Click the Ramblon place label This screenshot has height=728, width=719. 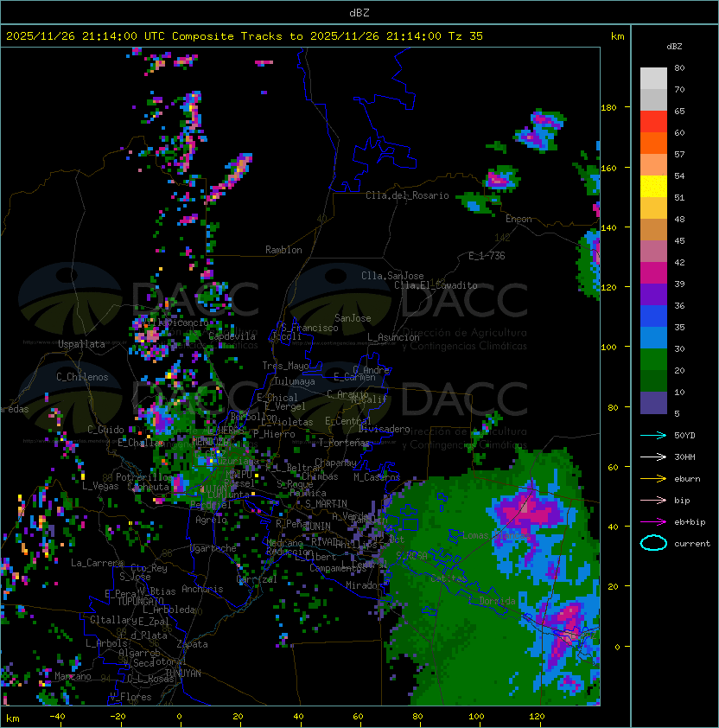tap(283, 250)
